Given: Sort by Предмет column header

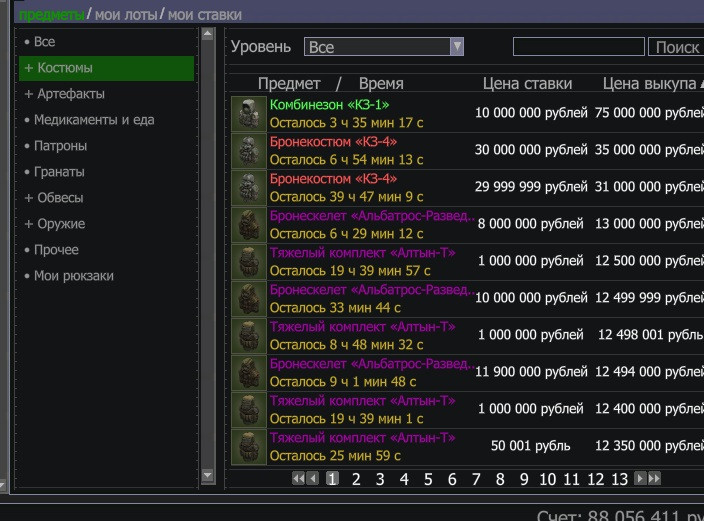Looking at the screenshot, I should click(x=289, y=84).
